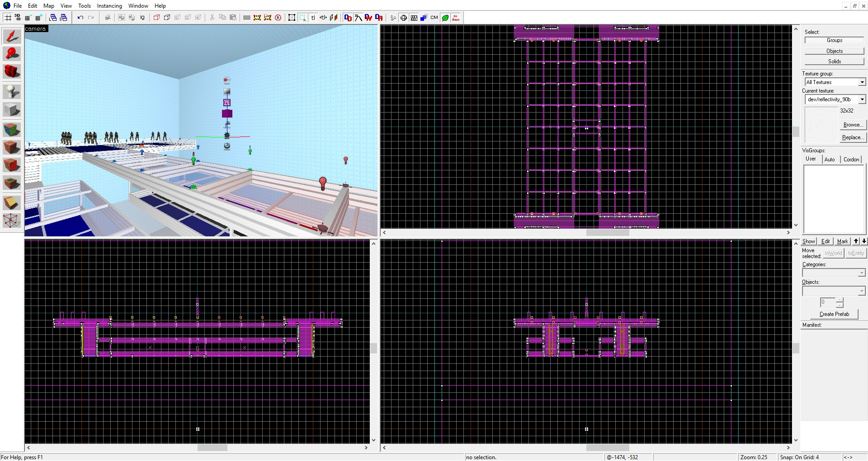Screen dimensions: 868x461
Task: Click the Solids selection mode button
Action: (x=834, y=61)
